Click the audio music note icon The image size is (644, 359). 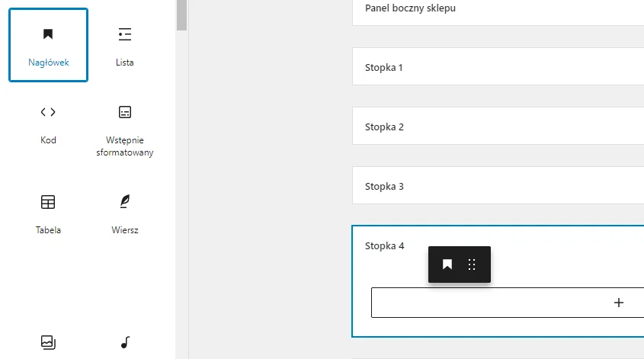coord(125,342)
